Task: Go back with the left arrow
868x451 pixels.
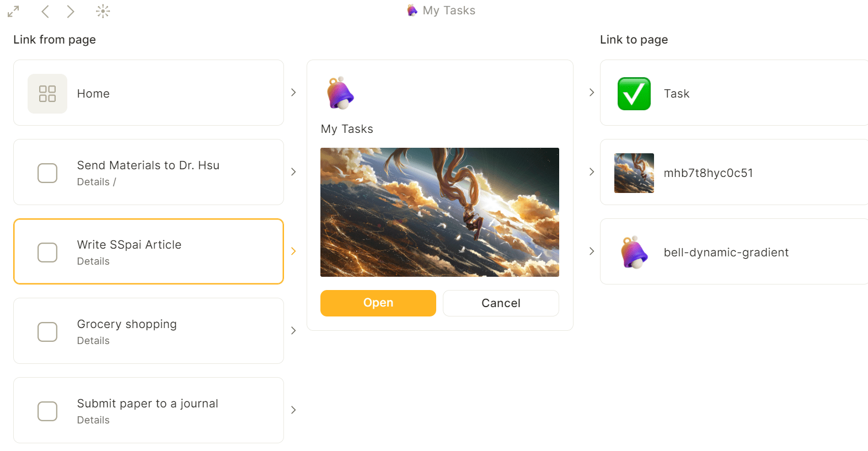Action: [x=45, y=11]
